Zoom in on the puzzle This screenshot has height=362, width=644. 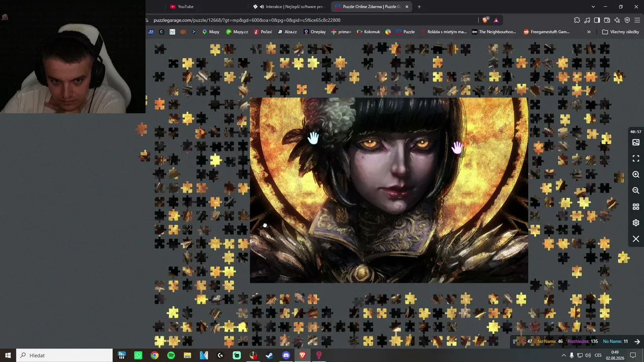pyautogui.click(x=636, y=174)
